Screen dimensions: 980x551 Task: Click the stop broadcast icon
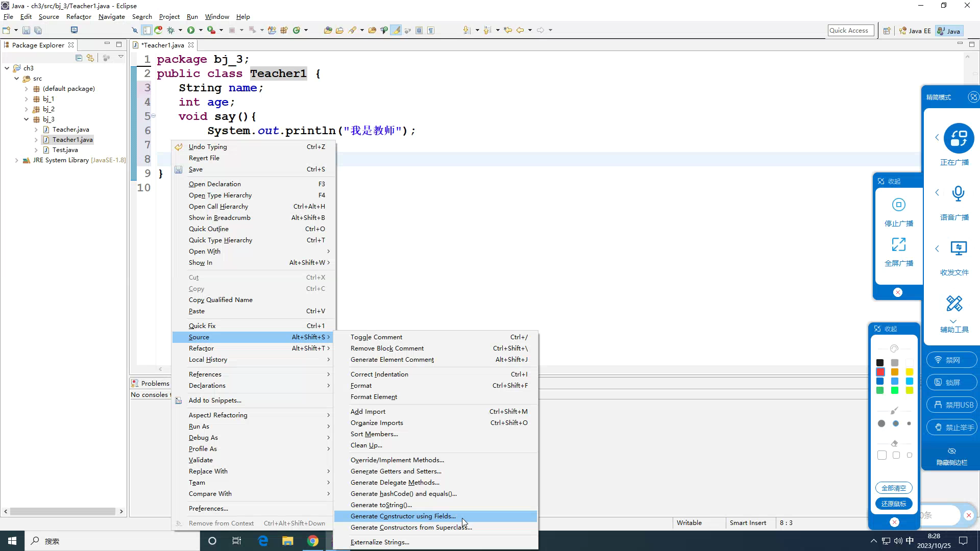[898, 205]
